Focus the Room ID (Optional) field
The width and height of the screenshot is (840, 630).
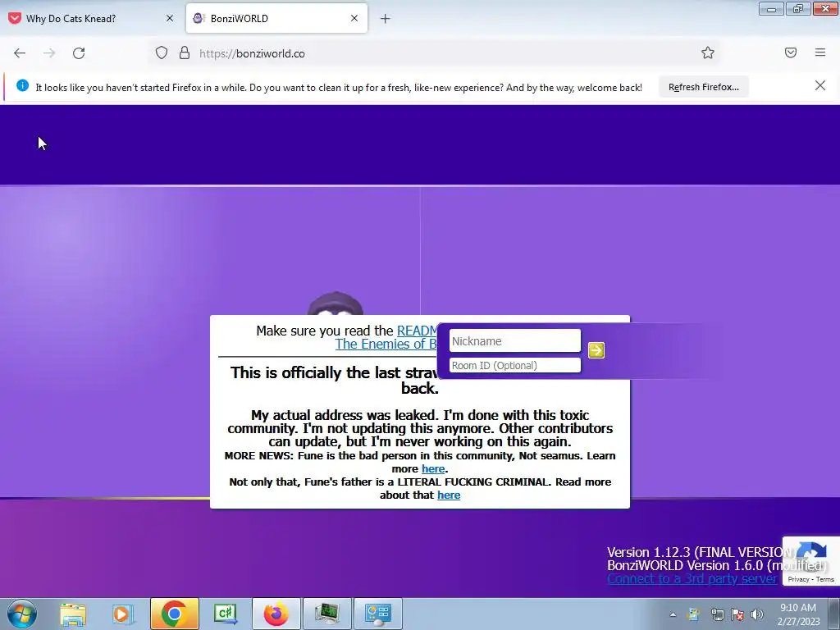515,365
